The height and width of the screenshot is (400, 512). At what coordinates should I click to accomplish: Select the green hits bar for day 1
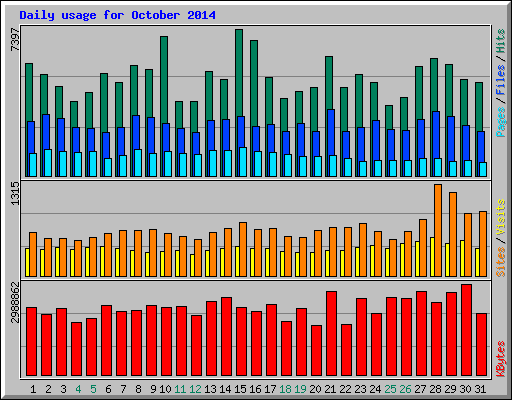click(x=29, y=92)
